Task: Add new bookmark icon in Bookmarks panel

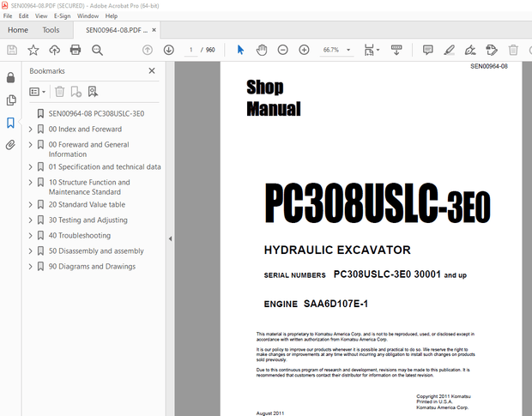Action: click(x=76, y=92)
